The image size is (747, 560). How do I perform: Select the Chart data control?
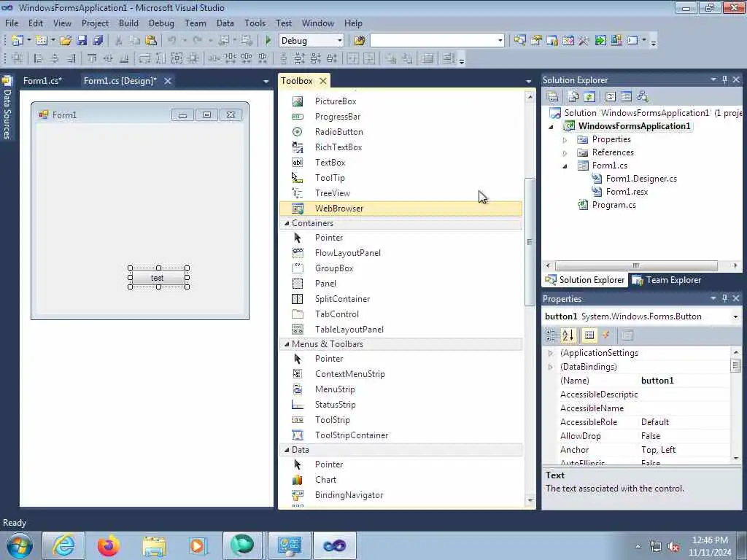[x=325, y=480]
